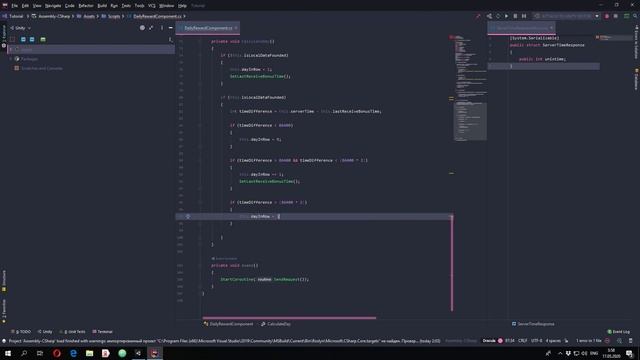Click the stop square icon in toolbar
The height and width of the screenshot is (360, 640).
(x=616, y=16)
